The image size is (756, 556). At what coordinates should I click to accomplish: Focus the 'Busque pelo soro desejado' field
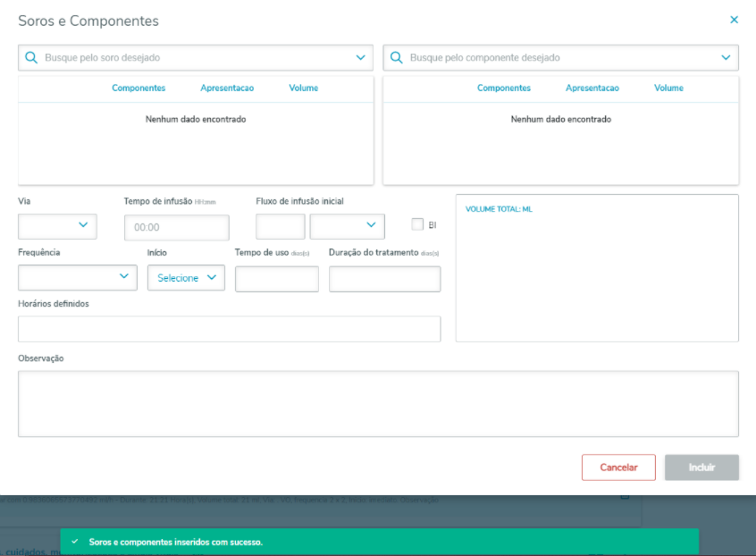pos(196,58)
